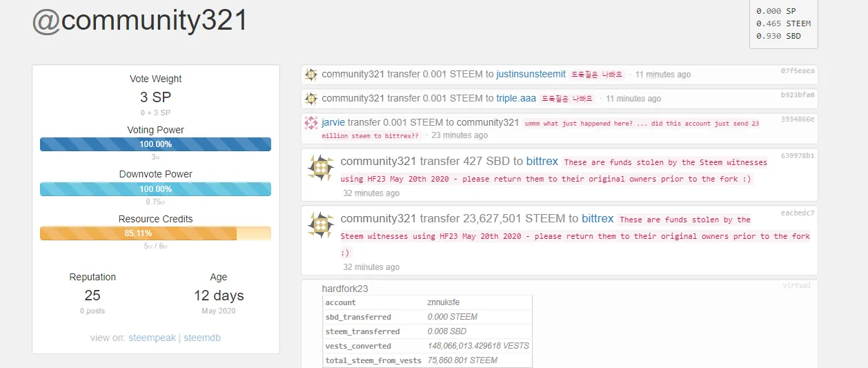
Task: Open transaction ID 639978b1
Action: coord(798,155)
